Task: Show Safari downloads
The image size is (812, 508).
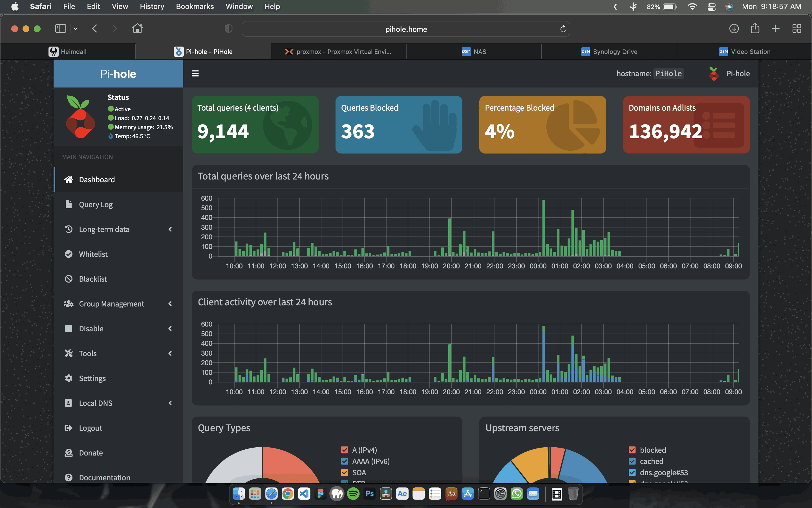Action: [x=734, y=29]
